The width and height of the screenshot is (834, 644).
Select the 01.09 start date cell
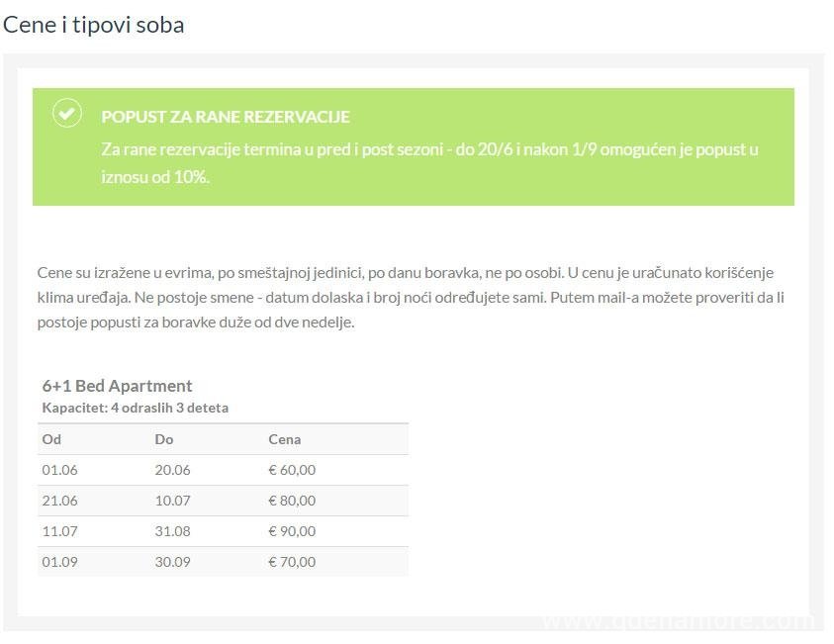point(59,562)
